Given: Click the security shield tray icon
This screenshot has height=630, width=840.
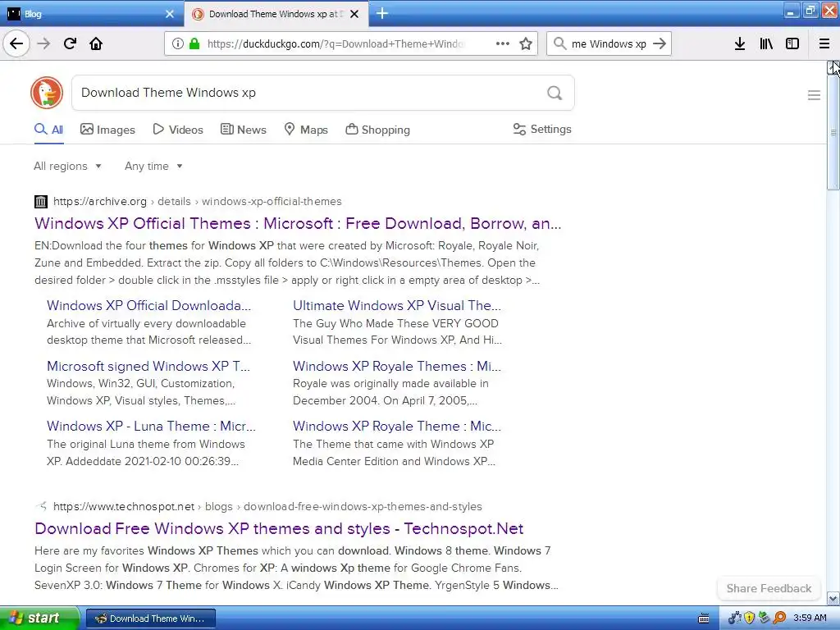Looking at the screenshot, I should point(750,618).
